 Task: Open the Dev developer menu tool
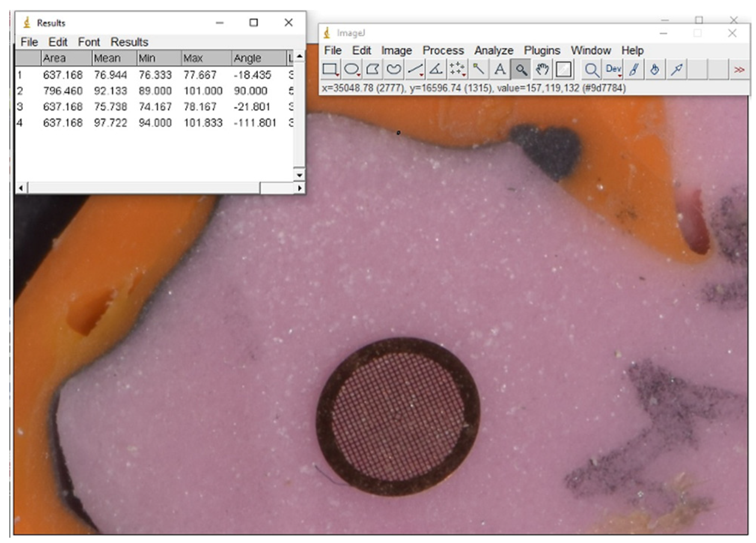tap(613, 70)
